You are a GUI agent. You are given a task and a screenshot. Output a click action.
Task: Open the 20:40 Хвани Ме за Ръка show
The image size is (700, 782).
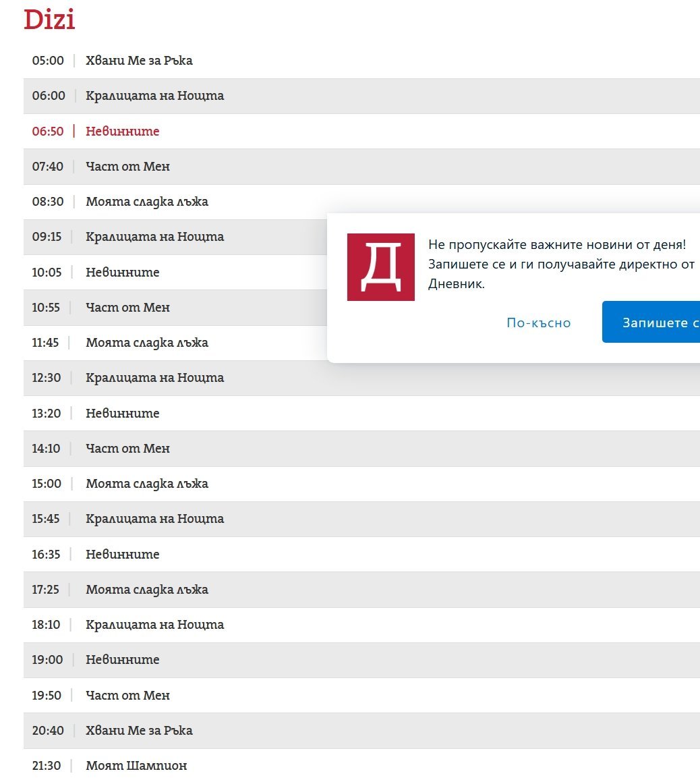(138, 731)
